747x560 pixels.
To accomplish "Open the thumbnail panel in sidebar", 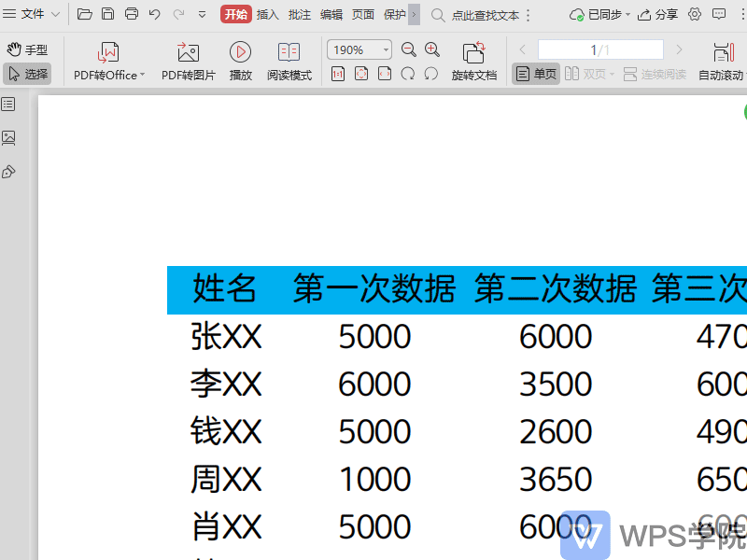I will pyautogui.click(x=8, y=138).
